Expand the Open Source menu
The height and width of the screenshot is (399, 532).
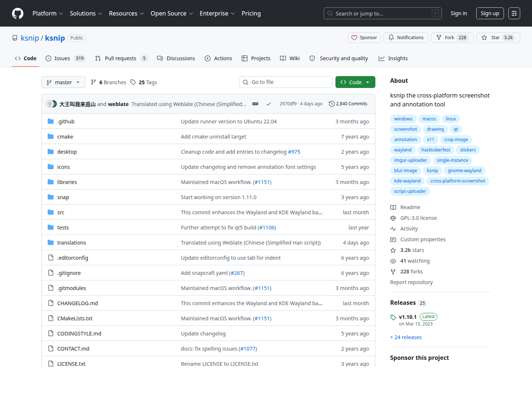[x=172, y=13]
